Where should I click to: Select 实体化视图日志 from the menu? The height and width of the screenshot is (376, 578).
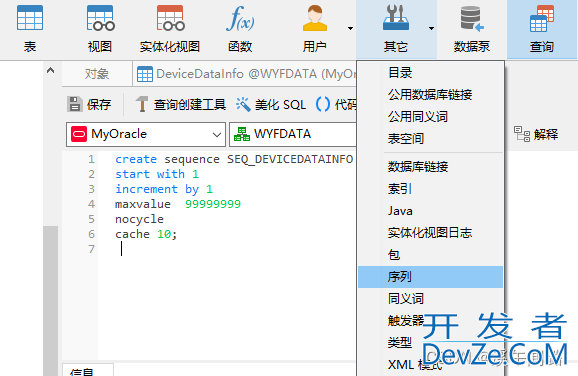tap(431, 233)
